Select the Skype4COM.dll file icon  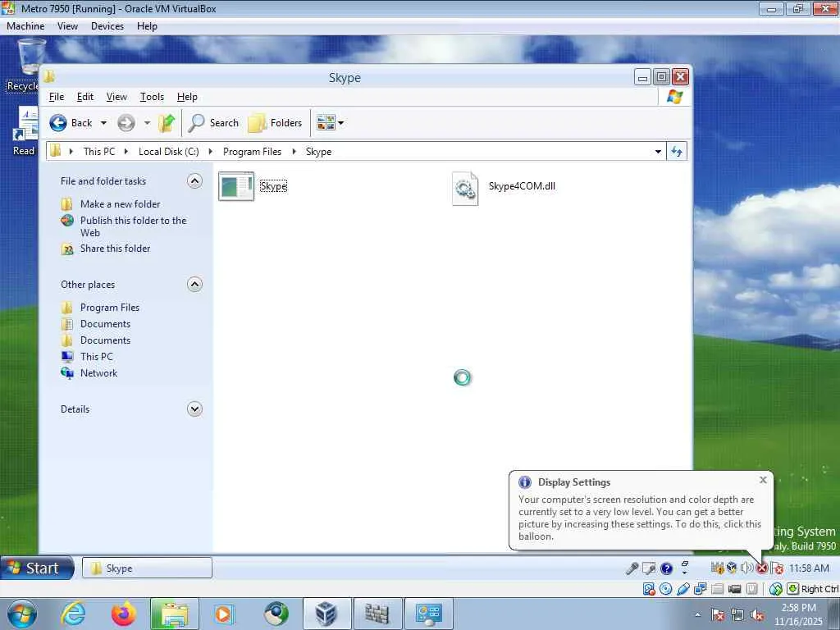pos(464,188)
